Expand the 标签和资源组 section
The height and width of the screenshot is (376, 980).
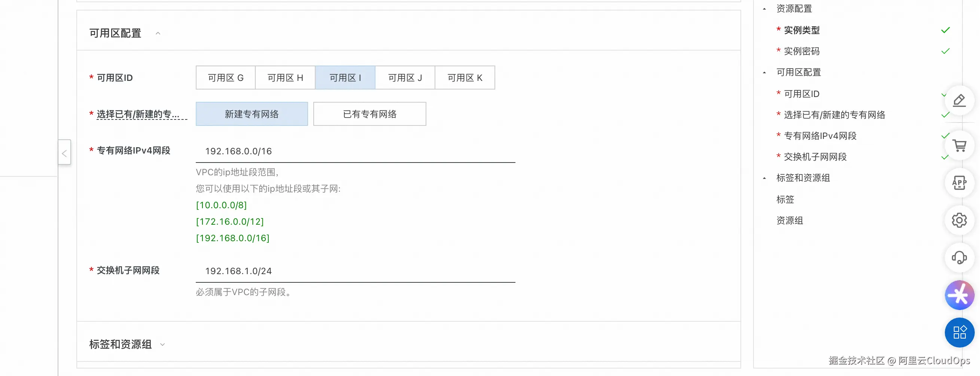[x=162, y=345]
